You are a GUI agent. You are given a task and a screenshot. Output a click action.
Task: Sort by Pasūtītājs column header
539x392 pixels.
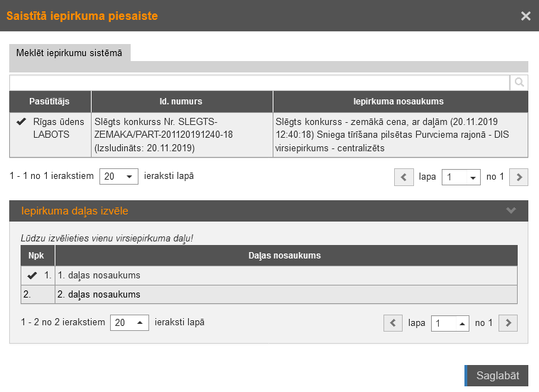point(50,102)
